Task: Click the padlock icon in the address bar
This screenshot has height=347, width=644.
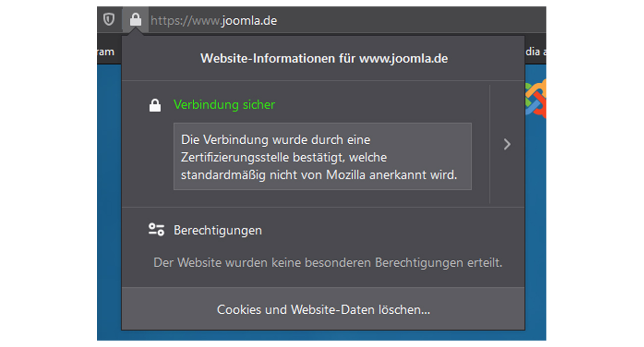Action: tap(135, 20)
